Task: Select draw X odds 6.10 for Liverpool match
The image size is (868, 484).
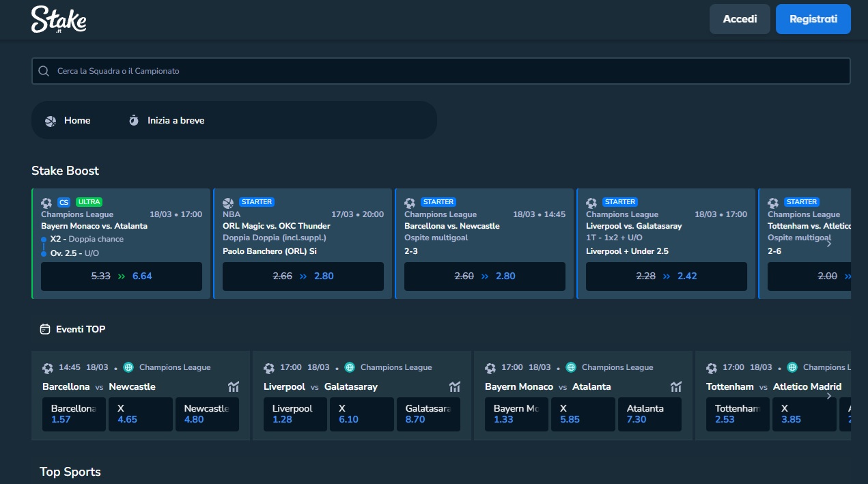Action: (361, 414)
